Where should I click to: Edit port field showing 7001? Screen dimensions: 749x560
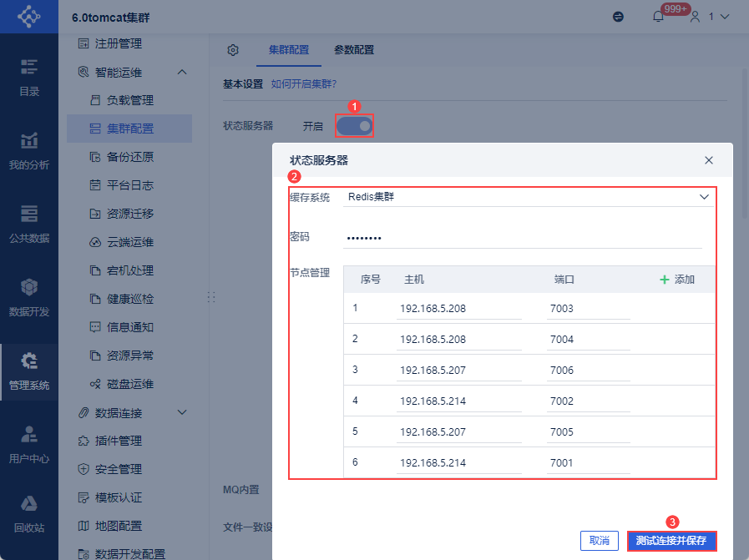589,462
